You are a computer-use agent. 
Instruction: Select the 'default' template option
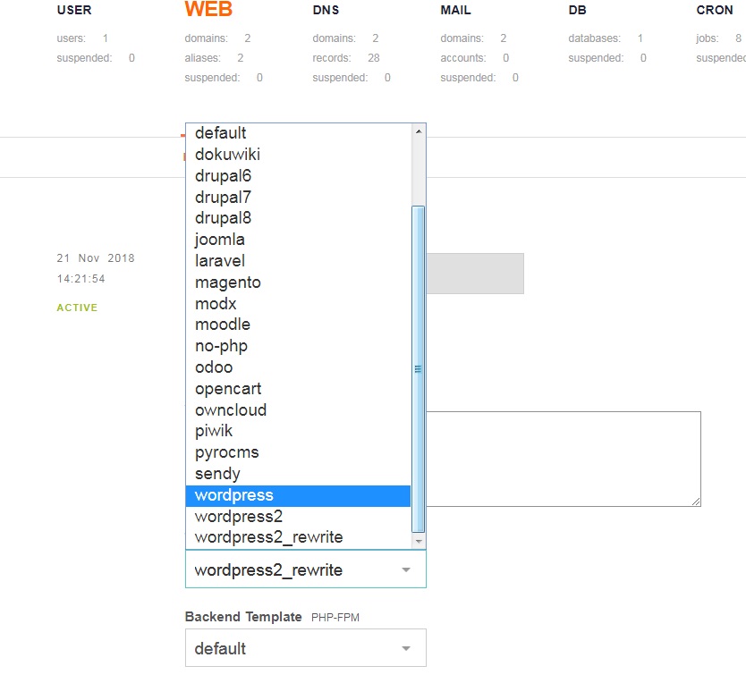coord(298,133)
